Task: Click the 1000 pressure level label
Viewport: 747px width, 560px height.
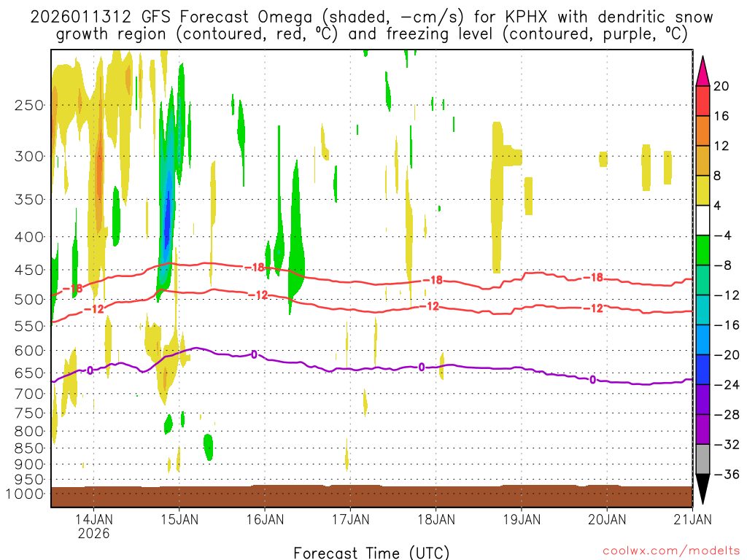Action: (25, 494)
